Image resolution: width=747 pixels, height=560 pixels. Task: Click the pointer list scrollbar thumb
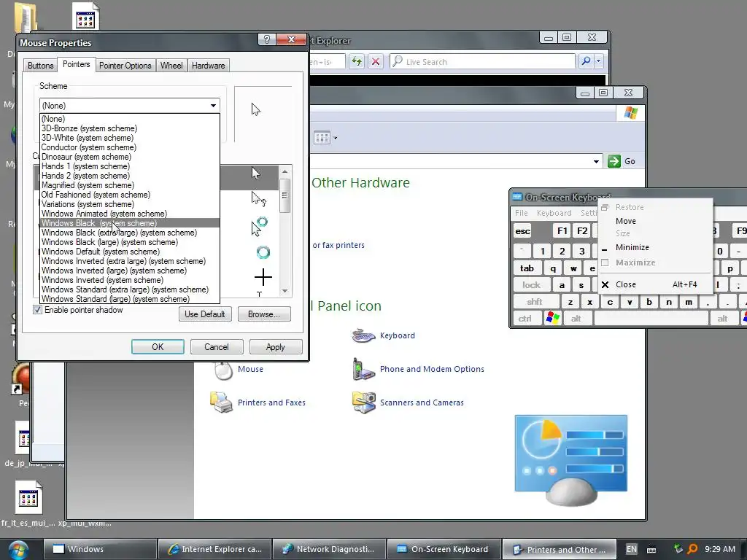tap(285, 195)
